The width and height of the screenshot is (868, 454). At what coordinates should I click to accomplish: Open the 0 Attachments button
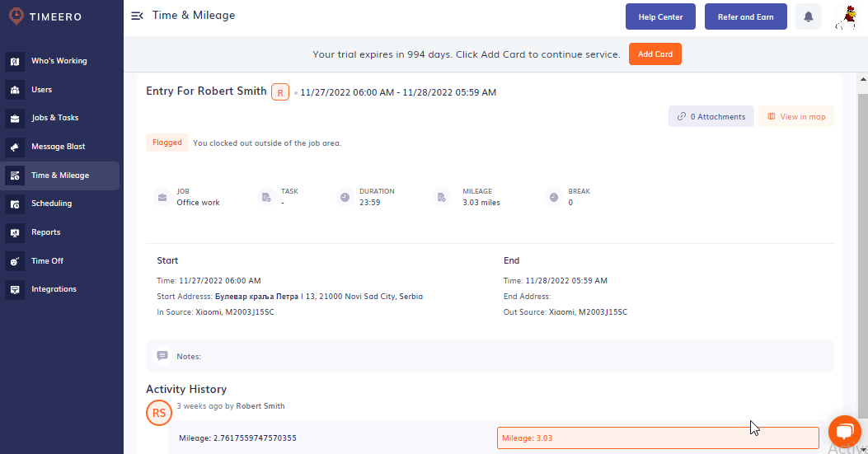pos(711,117)
